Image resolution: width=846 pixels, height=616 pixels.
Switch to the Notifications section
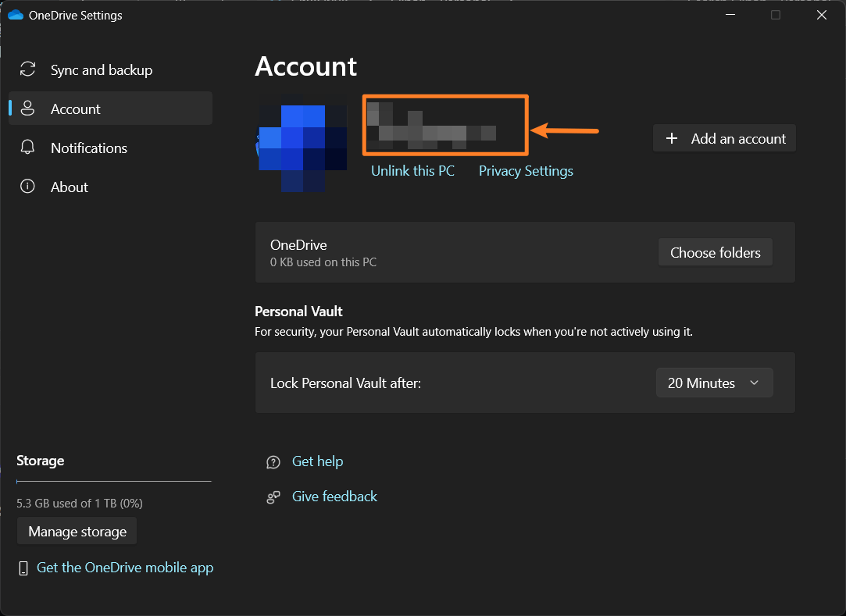110,148
